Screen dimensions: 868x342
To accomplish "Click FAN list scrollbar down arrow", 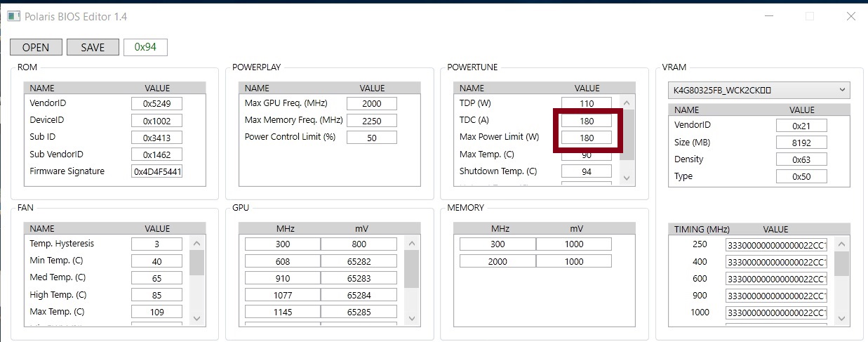I will point(197,319).
